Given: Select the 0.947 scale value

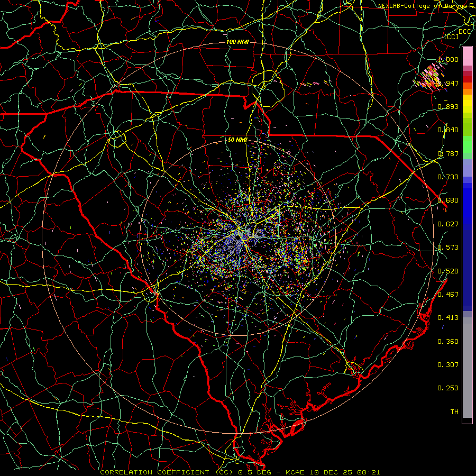Looking at the screenshot, I should [448, 83].
